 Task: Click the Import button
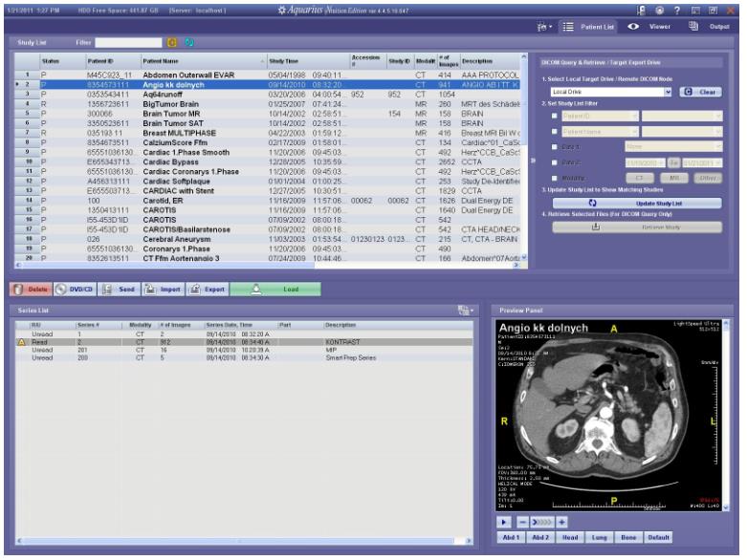point(163,288)
